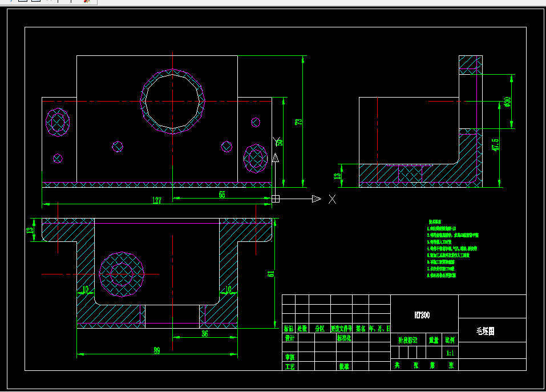This screenshot has width=546, height=392.
Task: Click the 标准化 cell label
Action: pos(344,338)
